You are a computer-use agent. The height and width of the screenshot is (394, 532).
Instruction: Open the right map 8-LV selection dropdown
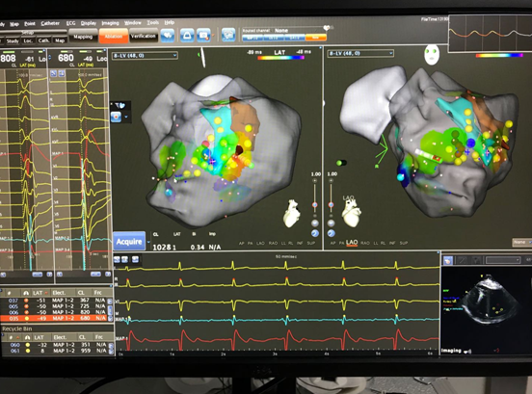tap(360, 53)
